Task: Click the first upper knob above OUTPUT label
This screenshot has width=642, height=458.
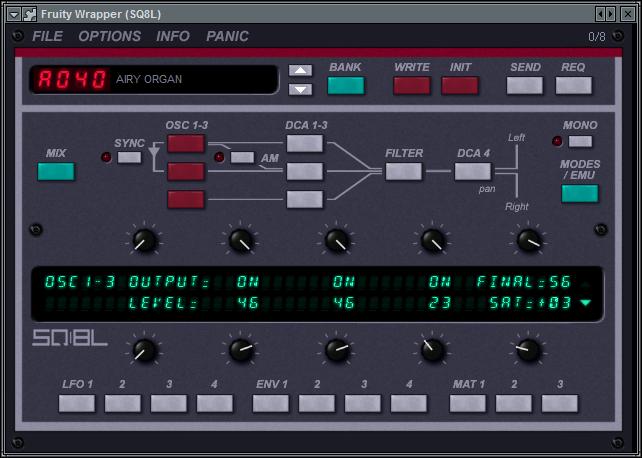Action: (x=145, y=241)
